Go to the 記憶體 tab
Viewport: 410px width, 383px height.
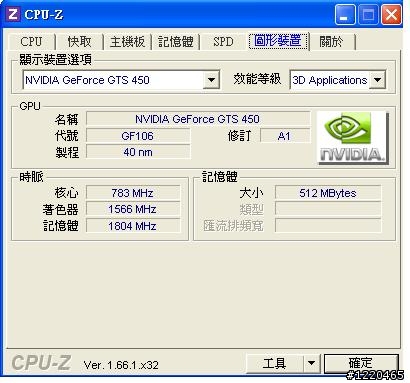point(175,42)
